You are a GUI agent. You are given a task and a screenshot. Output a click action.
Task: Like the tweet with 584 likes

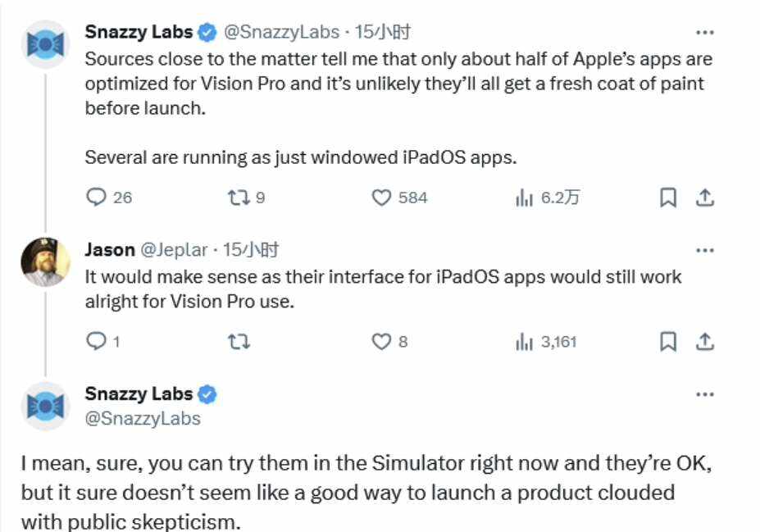[382, 198]
